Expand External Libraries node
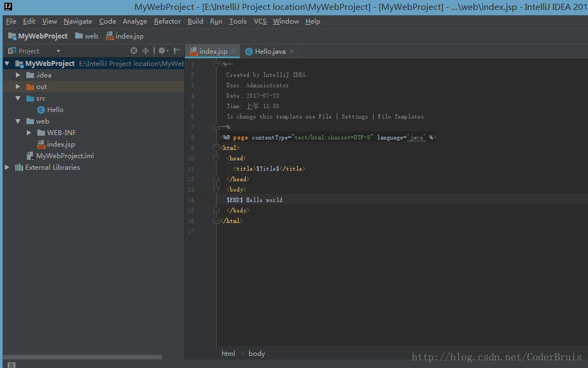This screenshot has height=368, width=588. (7, 168)
